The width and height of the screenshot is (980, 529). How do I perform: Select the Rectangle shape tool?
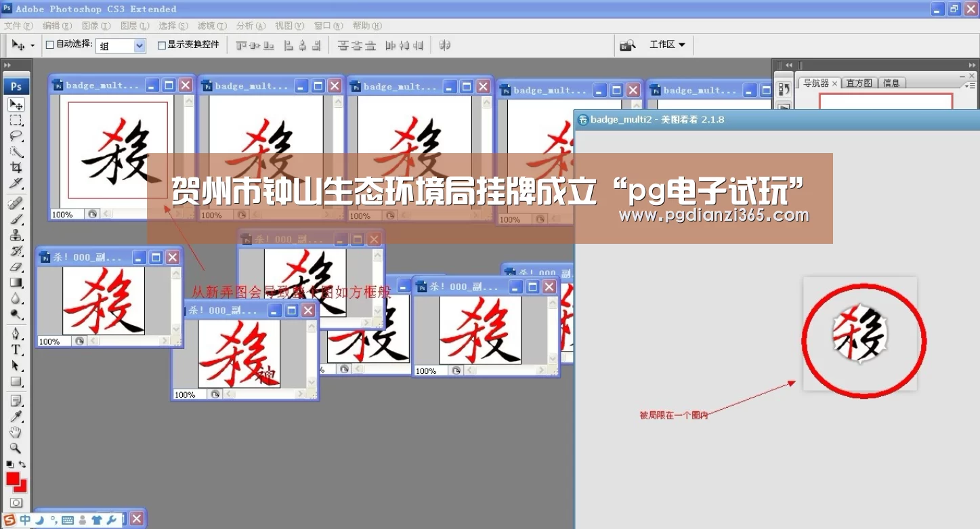(x=16, y=381)
